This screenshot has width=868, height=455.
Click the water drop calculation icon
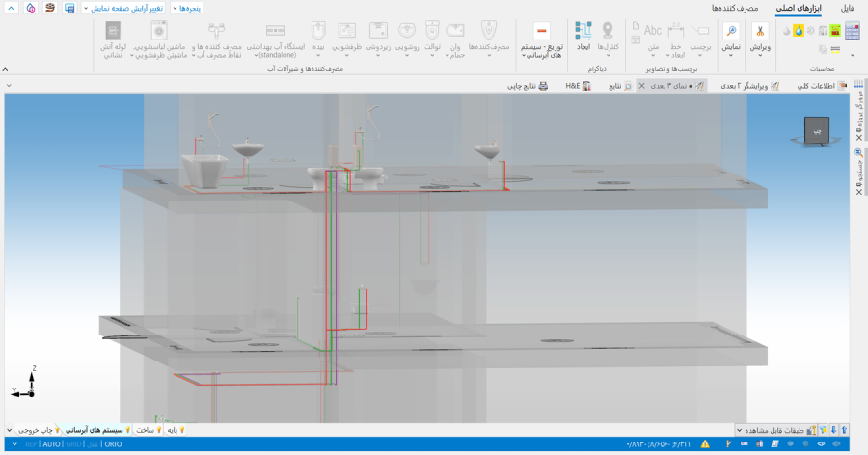[x=798, y=30]
